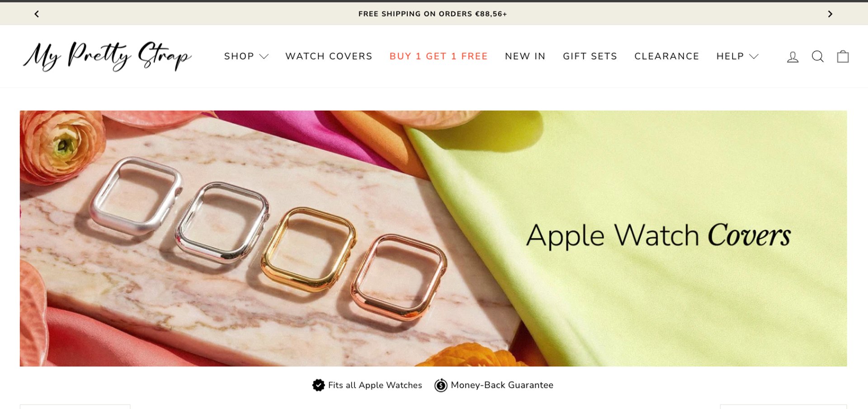The image size is (868, 409).
Task: Click the chevron next to SHOP
Action: point(264,56)
